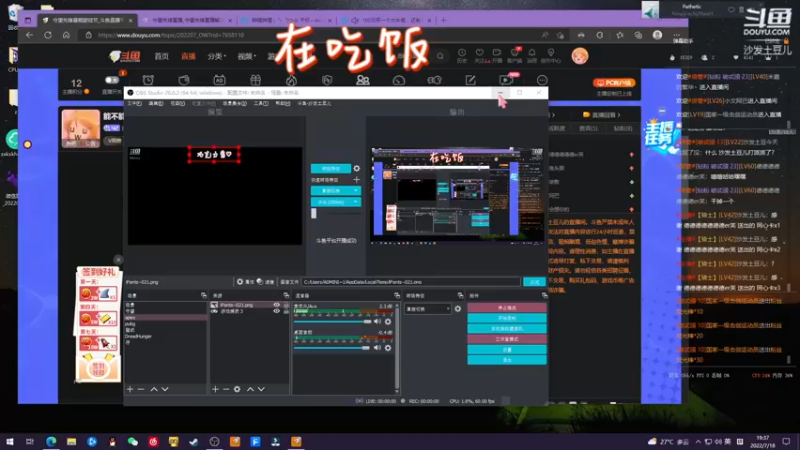Click stop streaming button in controls

pyautogui.click(x=507, y=308)
